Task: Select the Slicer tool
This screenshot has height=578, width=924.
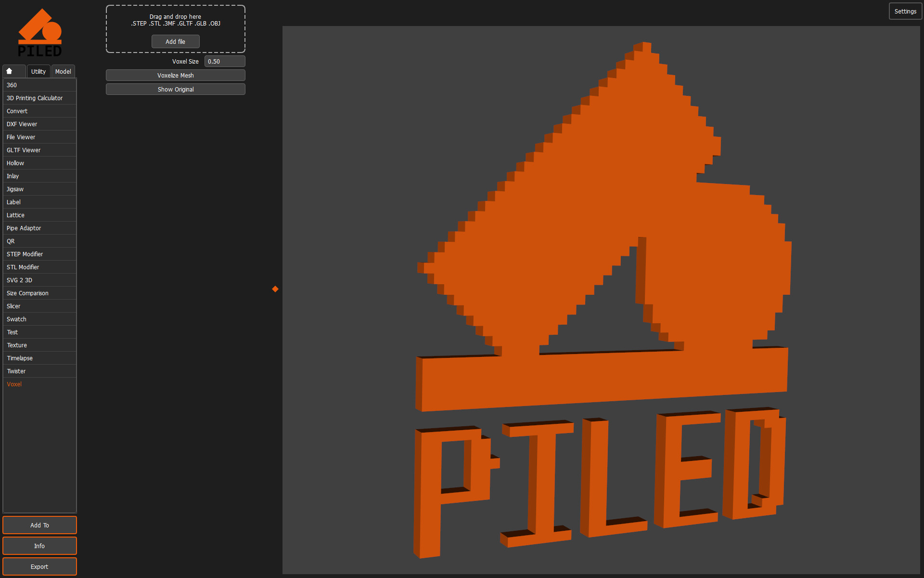Action: pos(39,306)
